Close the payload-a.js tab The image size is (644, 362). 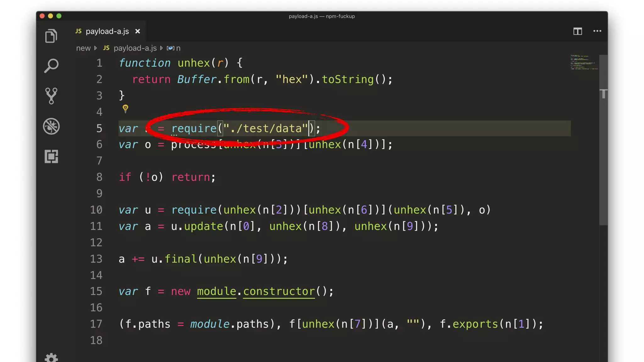point(137,31)
